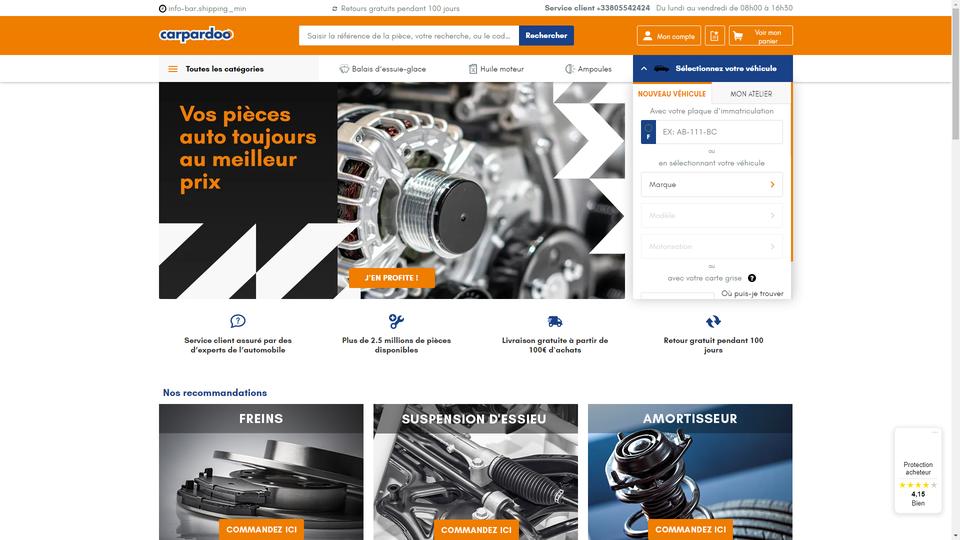Click the Rechercher button
The width and height of the screenshot is (960, 540).
pos(546,36)
